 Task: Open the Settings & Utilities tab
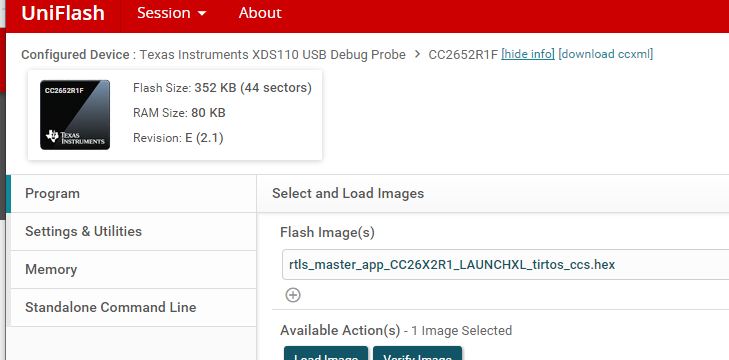[133, 232]
